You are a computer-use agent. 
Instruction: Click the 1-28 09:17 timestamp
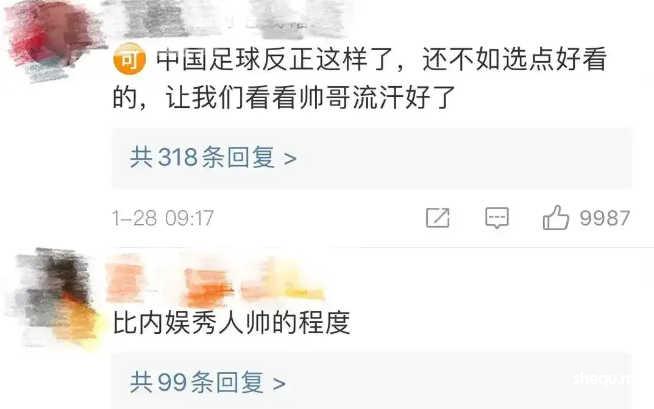click(x=163, y=218)
